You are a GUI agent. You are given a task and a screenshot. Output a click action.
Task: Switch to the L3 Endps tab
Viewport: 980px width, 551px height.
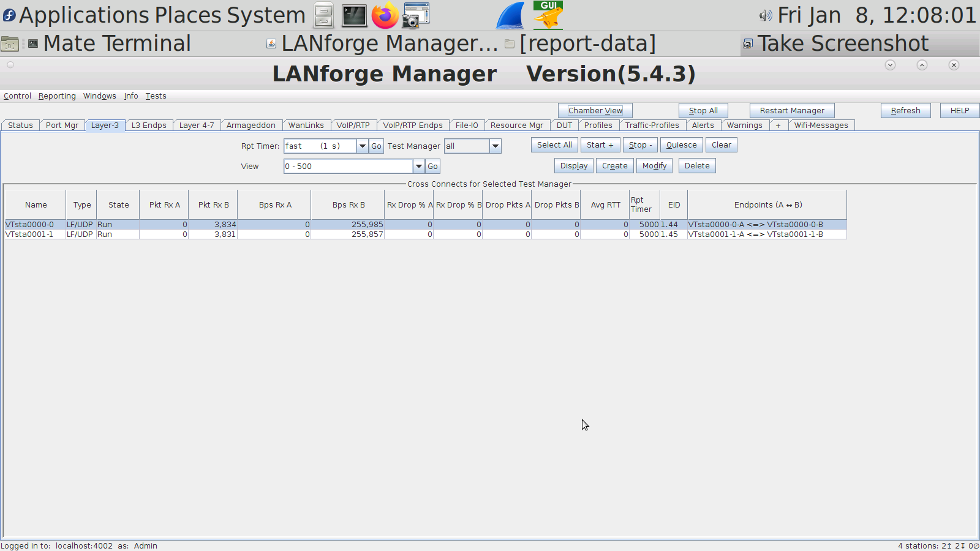pos(149,126)
